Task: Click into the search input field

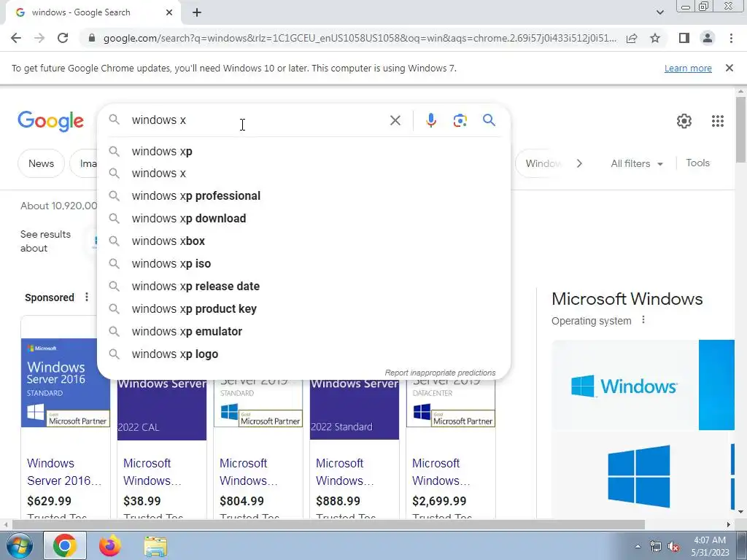Action: 258,120
